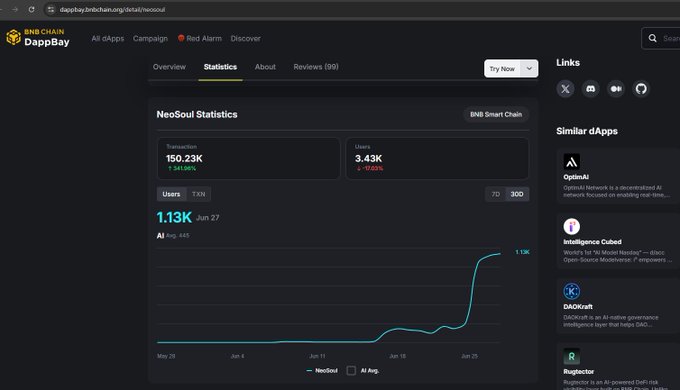Viewport: 680px width, 390px height.
Task: Click the Users 3.43K stat card
Action: (437, 158)
